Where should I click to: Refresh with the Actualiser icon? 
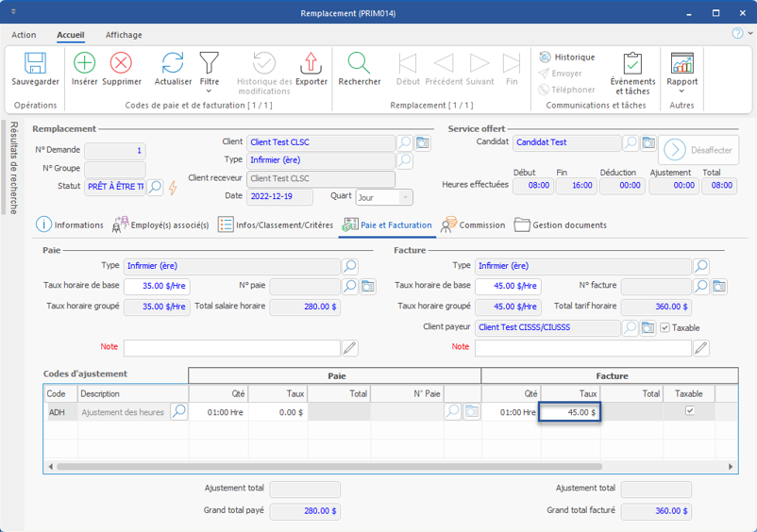pos(173,64)
